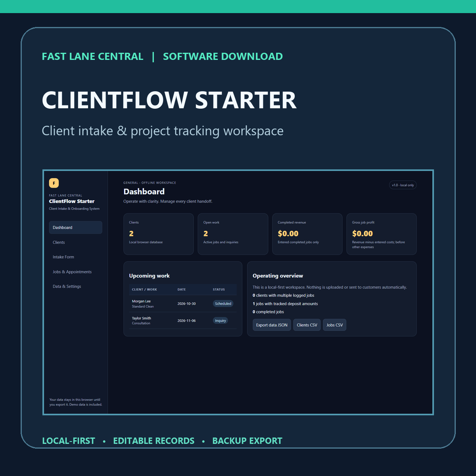
Task: Click the Dashboard page heading
Action: (144, 192)
